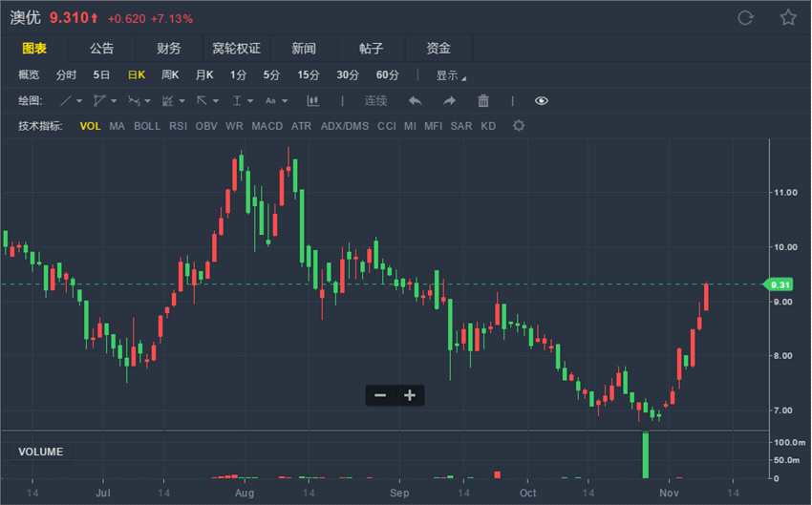Select the line drawing tool
812x505 pixels.
(66, 101)
